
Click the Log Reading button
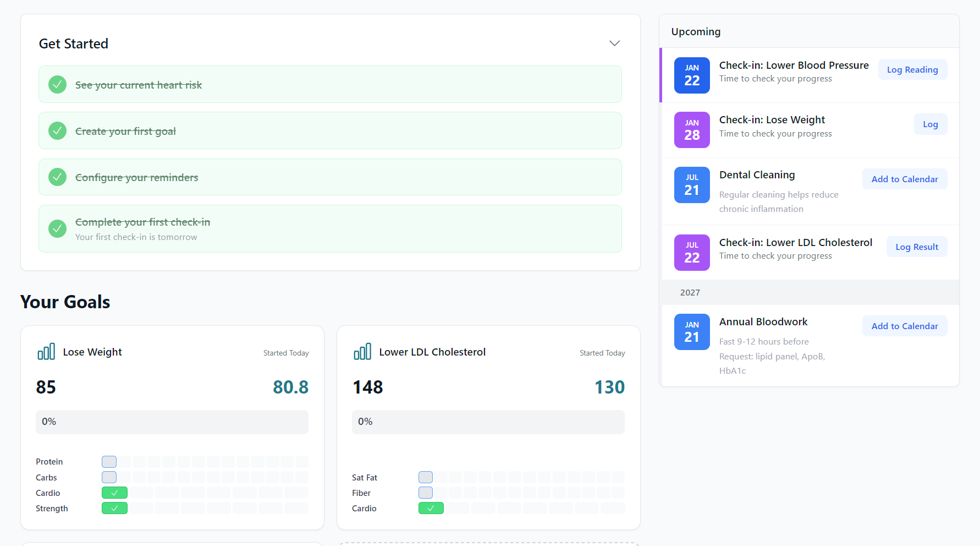[912, 70]
